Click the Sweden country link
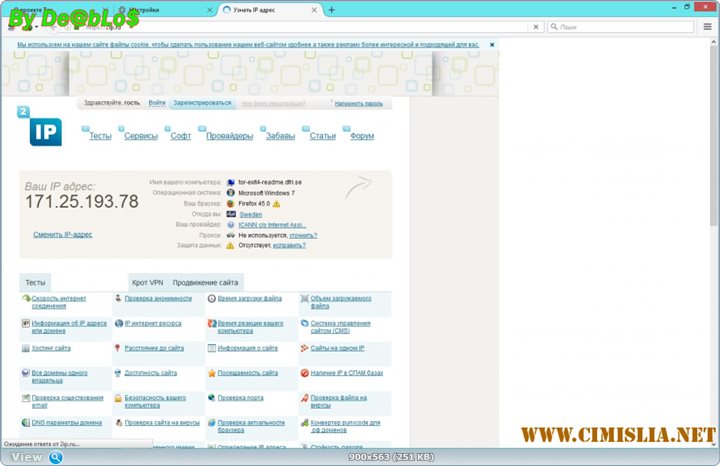720x466 pixels. (x=250, y=214)
